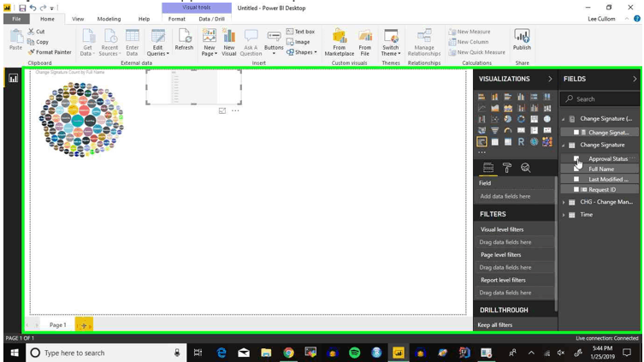Viewport: 644px width, 362px height.
Task: Select the funnel visualization
Action: (495, 130)
